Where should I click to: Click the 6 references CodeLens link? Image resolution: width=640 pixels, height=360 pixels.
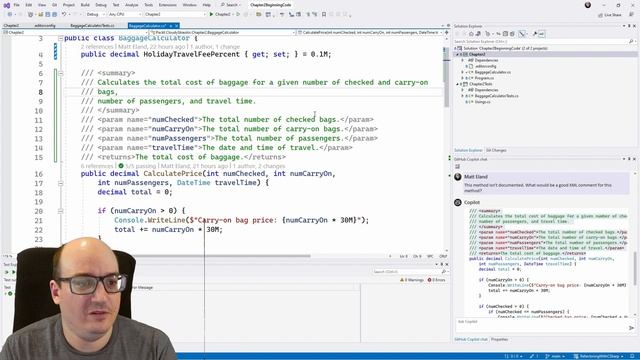click(97, 166)
